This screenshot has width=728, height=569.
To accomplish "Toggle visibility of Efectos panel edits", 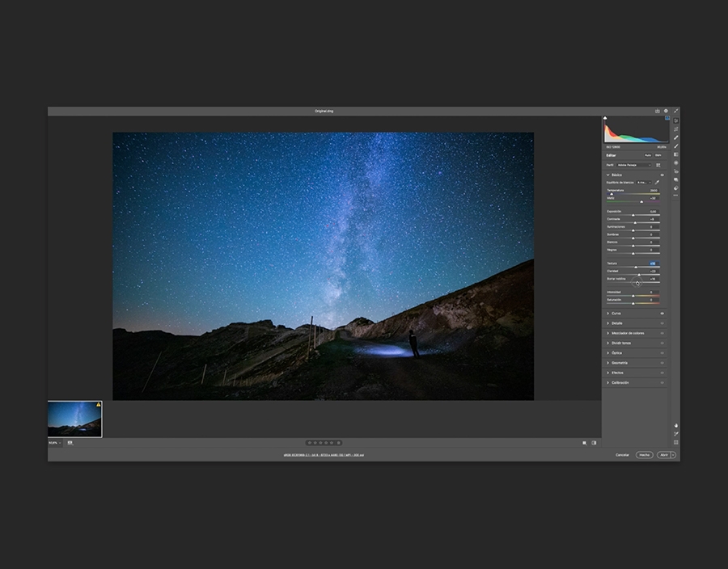I will [x=662, y=373].
